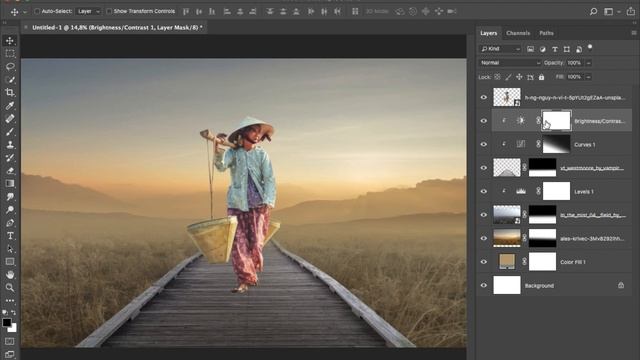Select the Smudge tool
Image resolution: width=640 pixels, height=360 pixels.
[10, 197]
